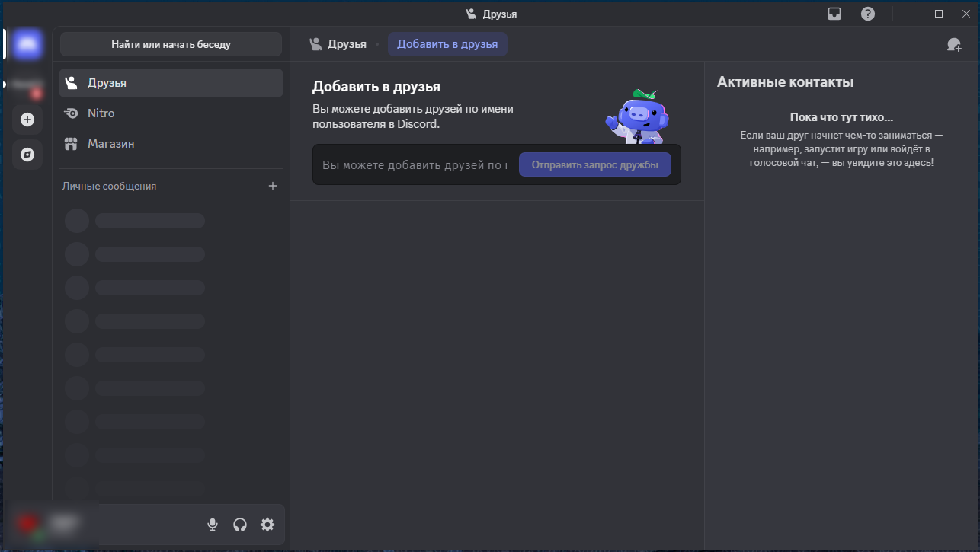Go to Магазин in the sidebar
980x552 pixels.
click(x=171, y=144)
